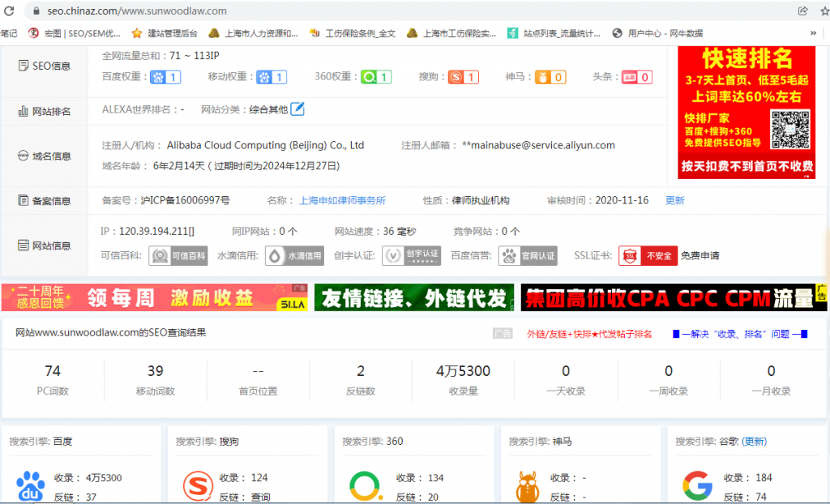Viewport: 830px width, 504px height.
Task: Reload the page with the refresh icon
Action: point(9,11)
